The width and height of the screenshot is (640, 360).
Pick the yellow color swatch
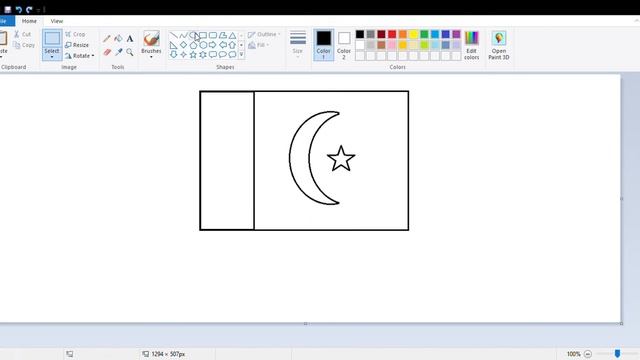tap(413, 34)
